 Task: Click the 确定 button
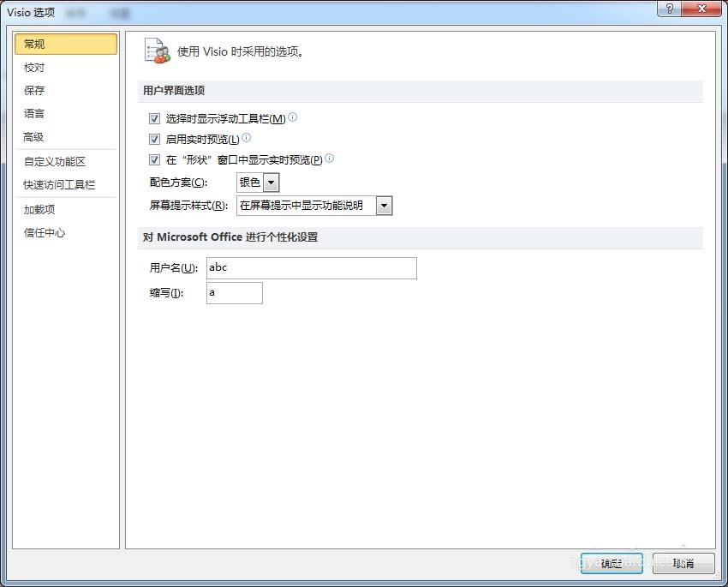point(612,563)
